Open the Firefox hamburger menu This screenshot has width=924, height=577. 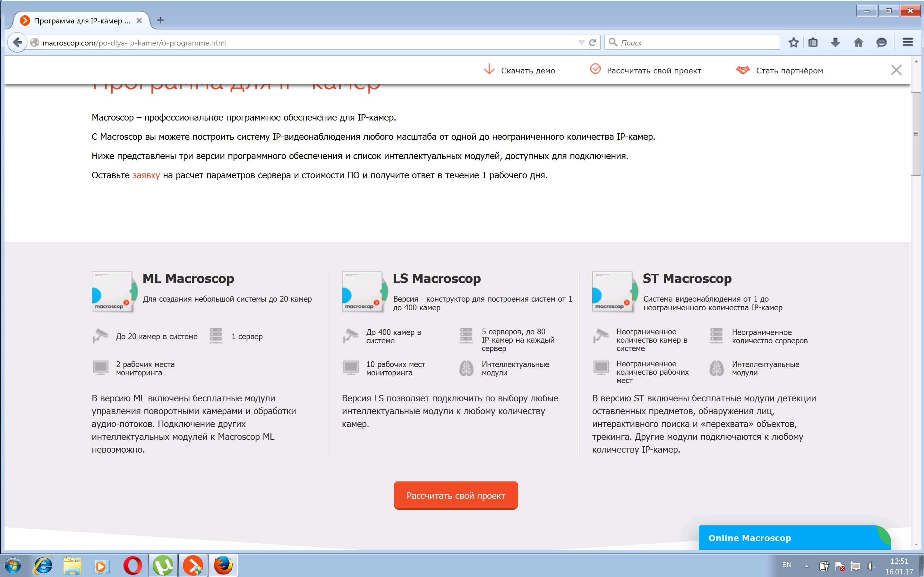[907, 42]
